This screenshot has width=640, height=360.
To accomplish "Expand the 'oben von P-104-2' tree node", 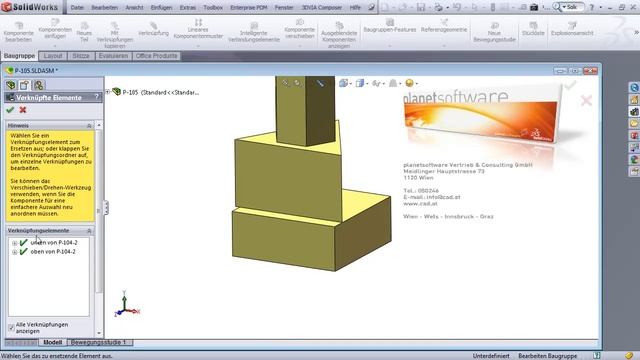I will (x=14, y=252).
